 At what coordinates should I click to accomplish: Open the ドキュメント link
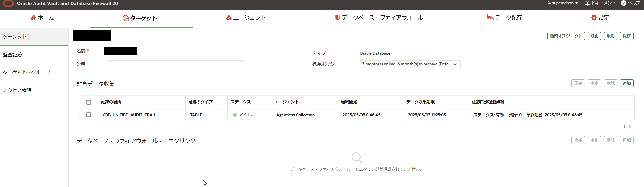600,3
